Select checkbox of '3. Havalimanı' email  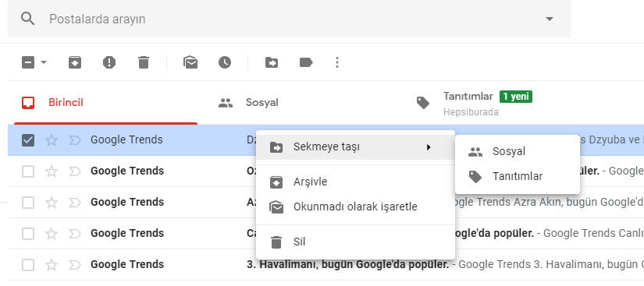28,265
